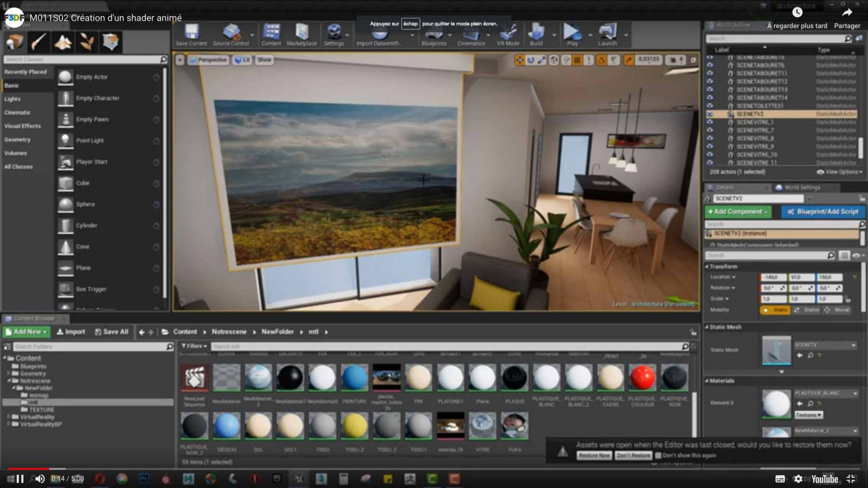This screenshot has width=868, height=488.
Task: Go back in Content Browser history
Action: (x=141, y=332)
